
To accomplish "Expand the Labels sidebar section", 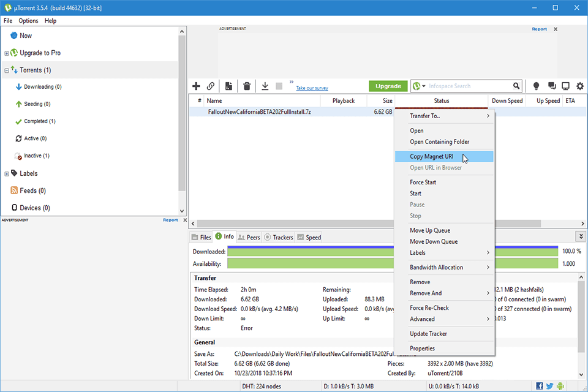I will 6,173.
